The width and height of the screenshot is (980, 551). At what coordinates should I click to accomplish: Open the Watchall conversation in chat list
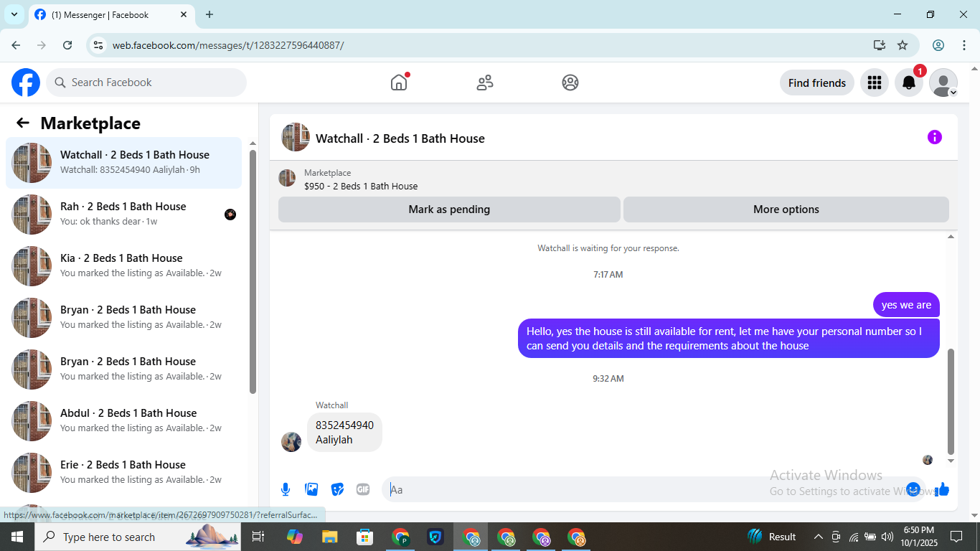[123, 163]
